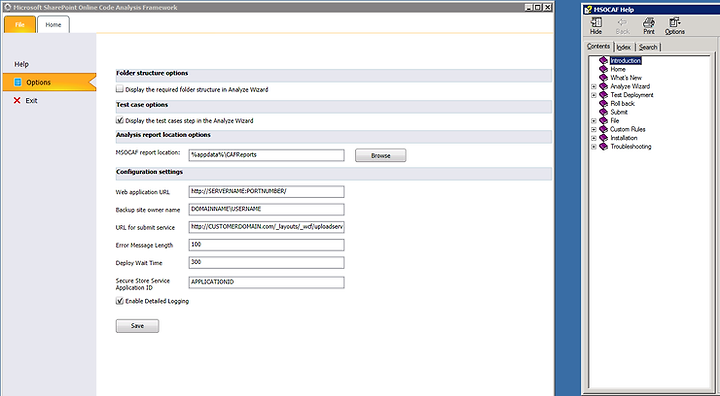The image size is (720, 396).
Task: Open the Search tab in help
Action: 648,47
